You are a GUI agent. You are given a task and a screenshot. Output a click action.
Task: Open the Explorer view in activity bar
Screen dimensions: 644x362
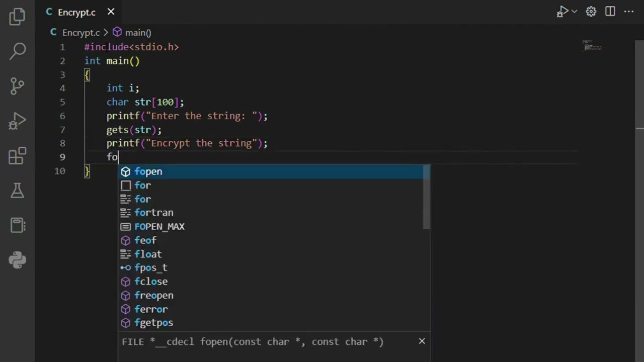(17, 17)
